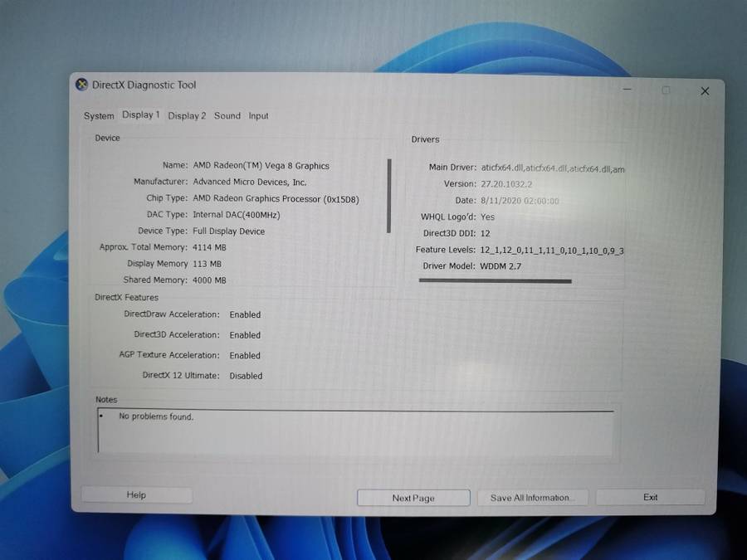Open the Display 2 tab

coord(187,116)
